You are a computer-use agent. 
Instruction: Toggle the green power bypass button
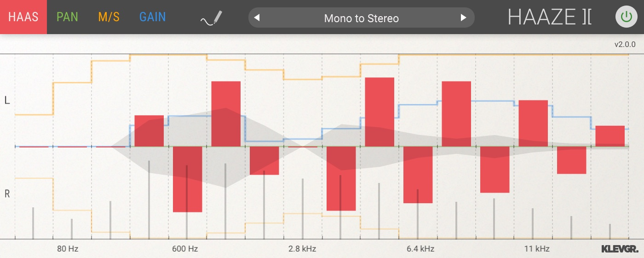click(x=626, y=18)
